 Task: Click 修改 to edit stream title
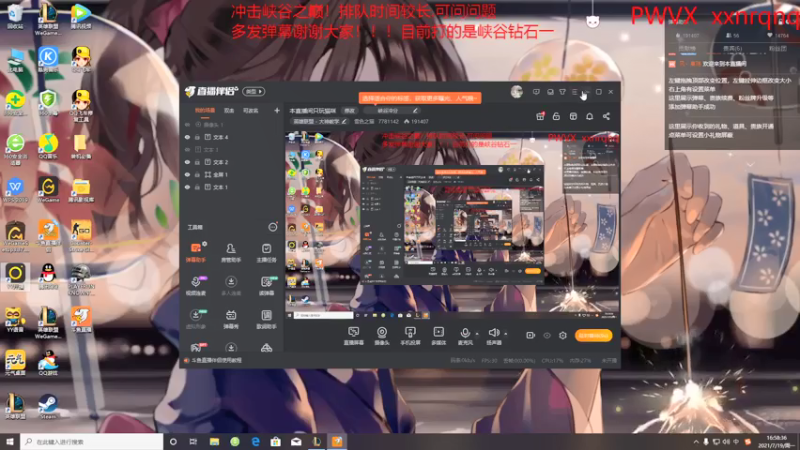pyautogui.click(x=349, y=110)
